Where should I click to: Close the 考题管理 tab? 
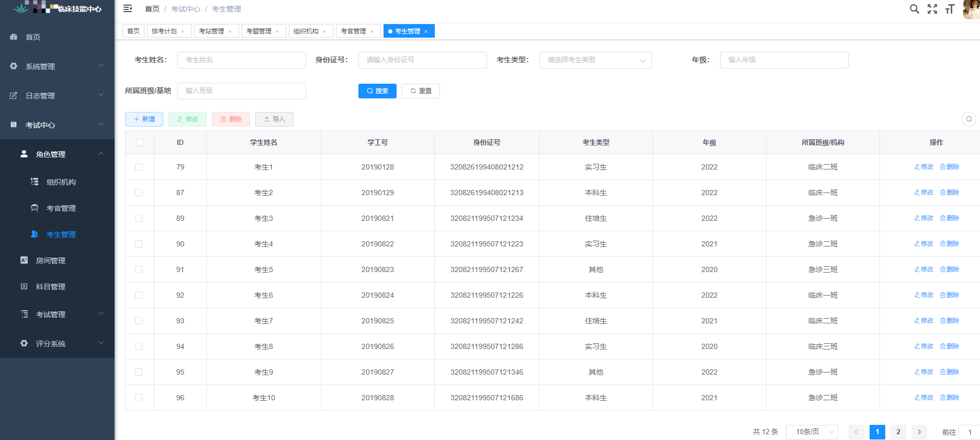click(x=277, y=31)
